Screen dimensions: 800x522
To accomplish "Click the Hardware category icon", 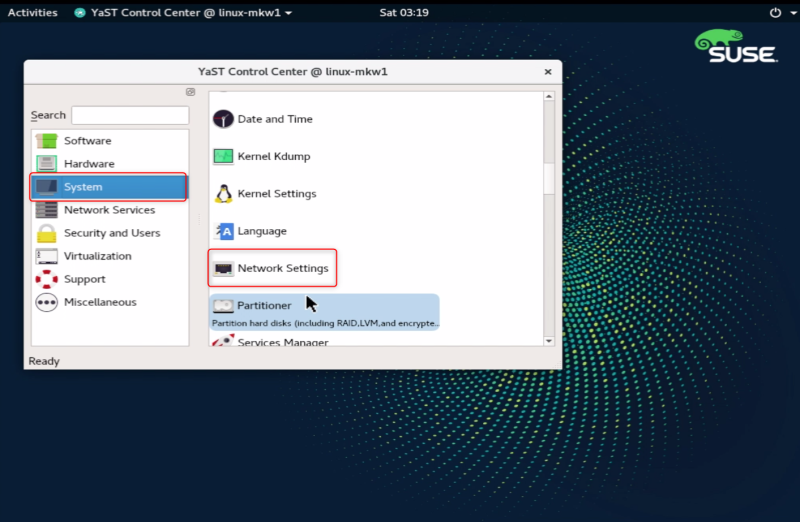I will pyautogui.click(x=46, y=164).
